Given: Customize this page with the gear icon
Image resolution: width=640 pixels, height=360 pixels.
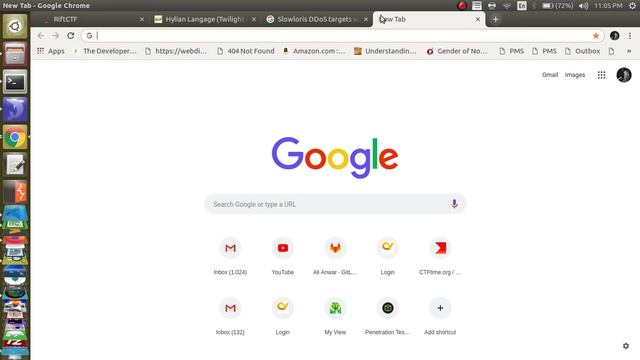Looking at the screenshot, I should (626, 346).
